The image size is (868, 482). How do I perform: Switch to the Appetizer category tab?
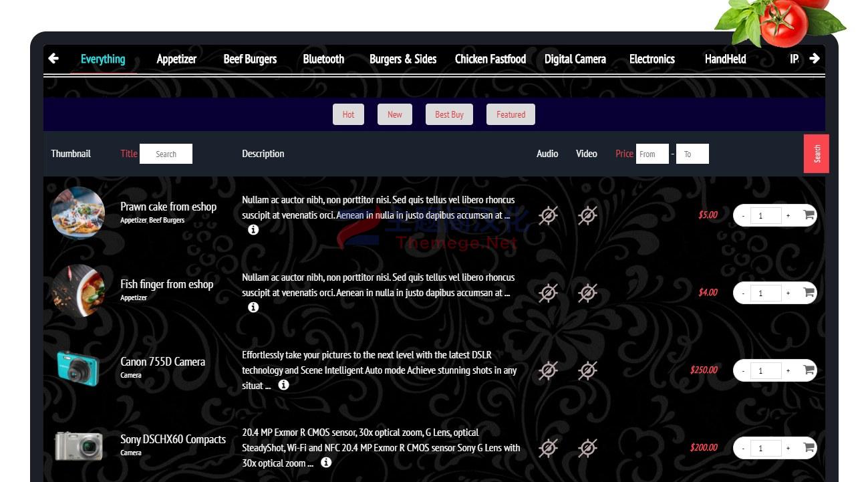pyautogui.click(x=176, y=59)
